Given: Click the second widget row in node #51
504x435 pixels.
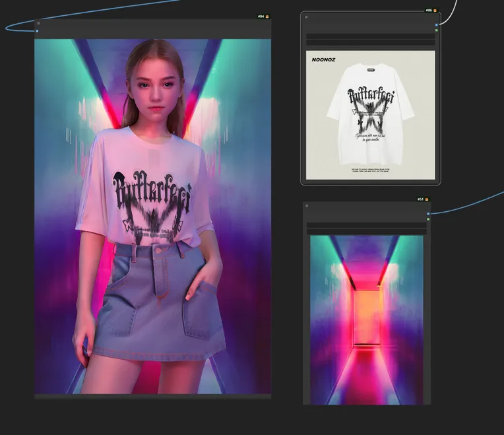Looking at the screenshot, I should click(x=366, y=232).
